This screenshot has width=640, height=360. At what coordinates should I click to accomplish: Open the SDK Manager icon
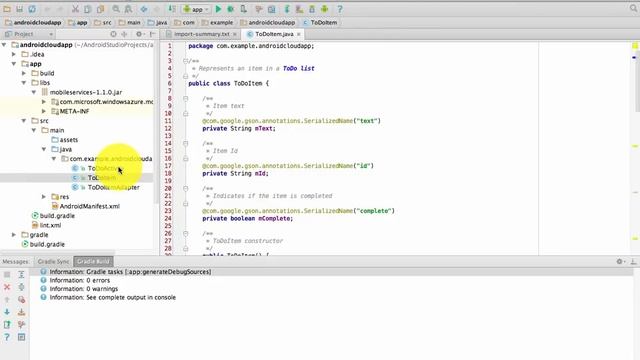coord(312,9)
